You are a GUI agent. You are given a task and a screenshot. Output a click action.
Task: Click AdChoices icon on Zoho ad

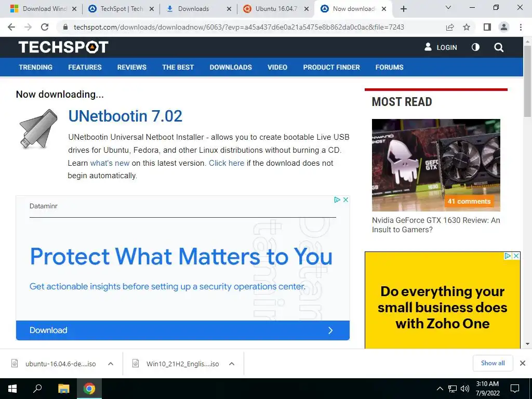(508, 256)
